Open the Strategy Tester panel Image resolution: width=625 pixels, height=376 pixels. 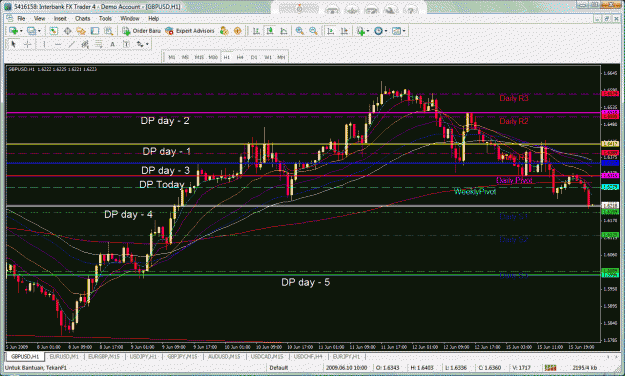click(108, 31)
